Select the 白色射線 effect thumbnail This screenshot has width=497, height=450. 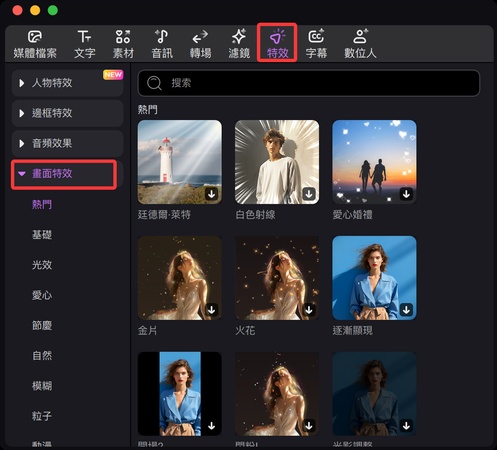pyautogui.click(x=277, y=162)
